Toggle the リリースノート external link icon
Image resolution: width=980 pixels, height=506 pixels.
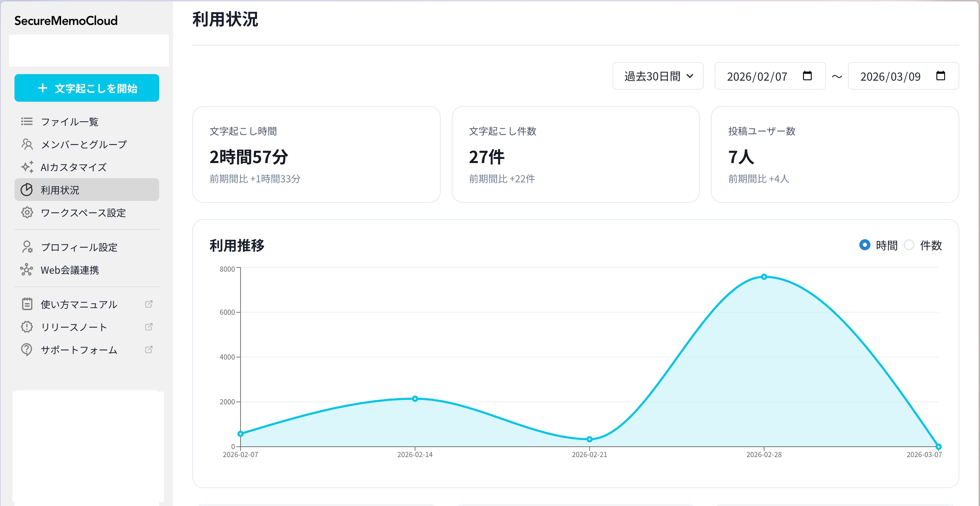[149, 326]
